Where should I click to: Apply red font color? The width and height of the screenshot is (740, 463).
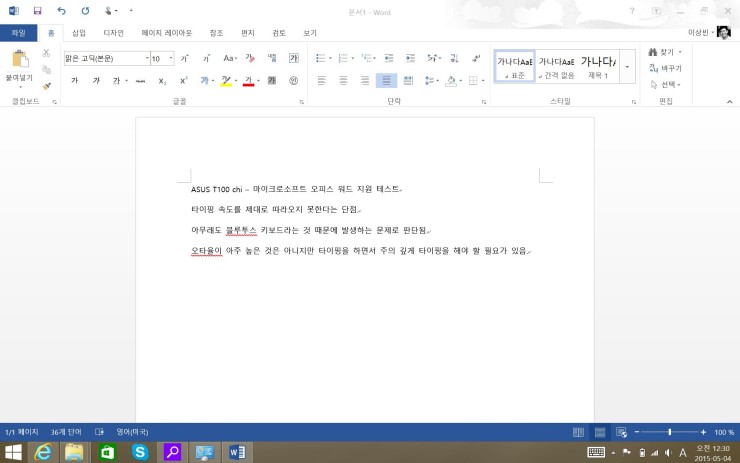(248, 81)
